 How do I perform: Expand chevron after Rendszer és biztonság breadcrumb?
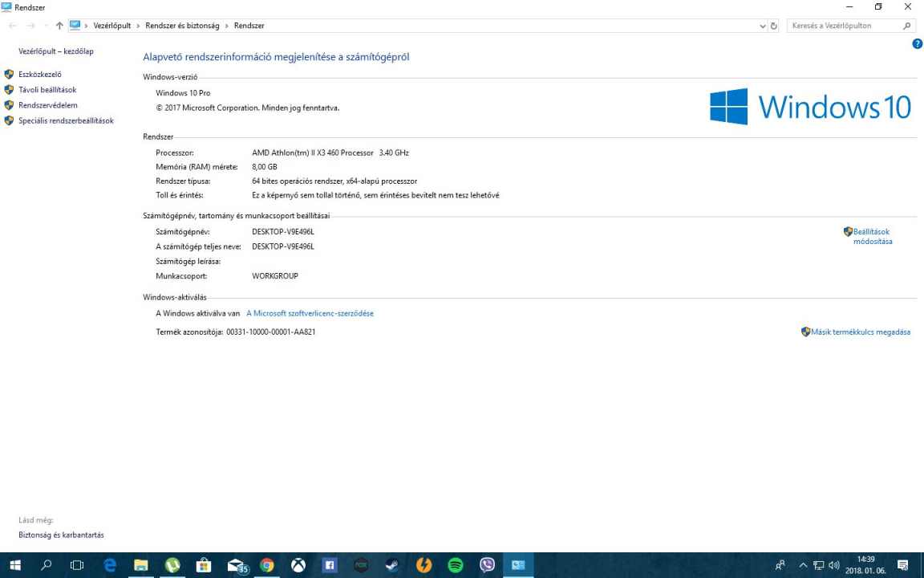tap(227, 26)
